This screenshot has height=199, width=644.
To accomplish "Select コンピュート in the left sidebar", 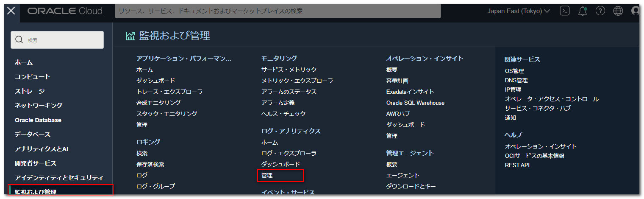I will tap(33, 77).
